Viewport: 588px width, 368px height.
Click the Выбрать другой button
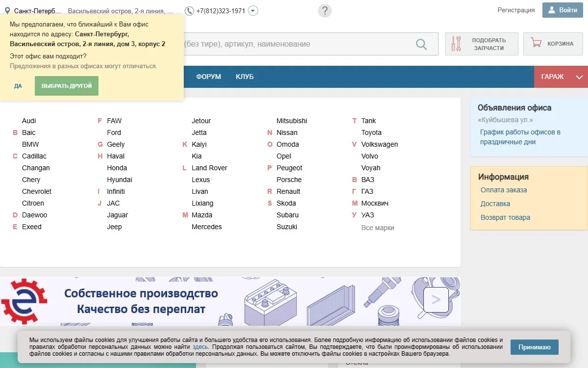point(67,86)
